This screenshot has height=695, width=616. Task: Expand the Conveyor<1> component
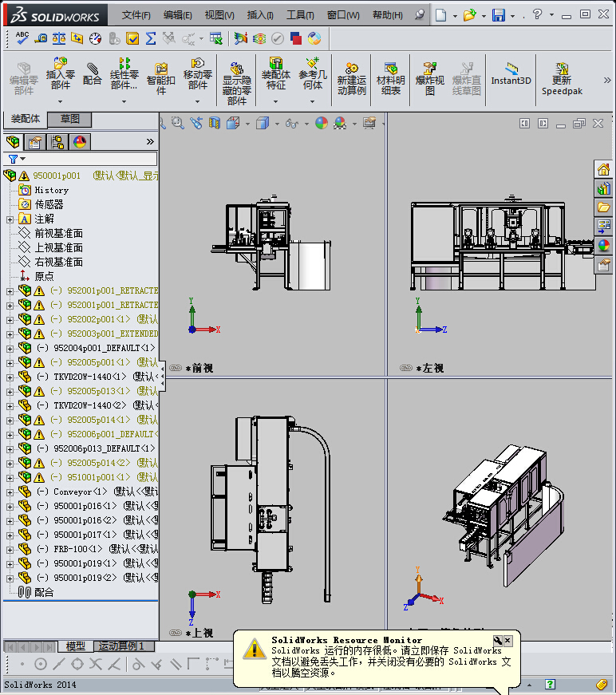tap(10, 492)
